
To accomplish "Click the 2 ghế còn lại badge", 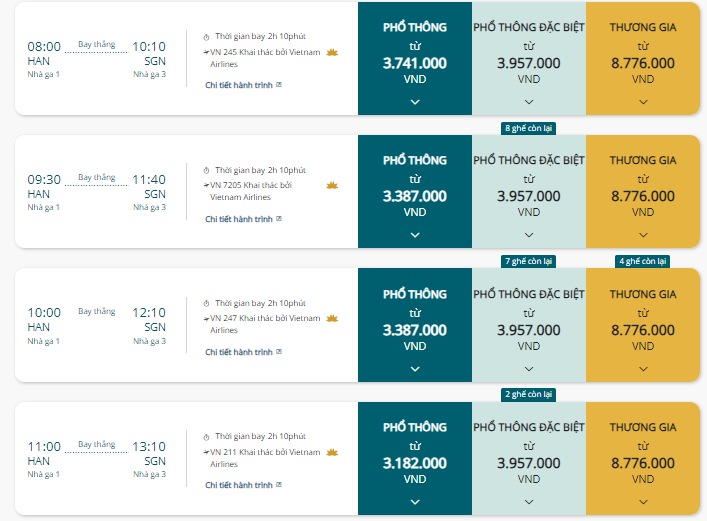I will coord(528,394).
